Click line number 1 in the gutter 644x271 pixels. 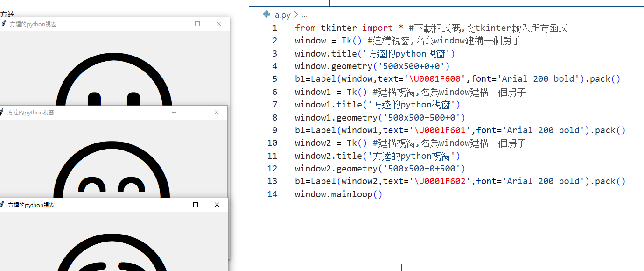(275, 28)
